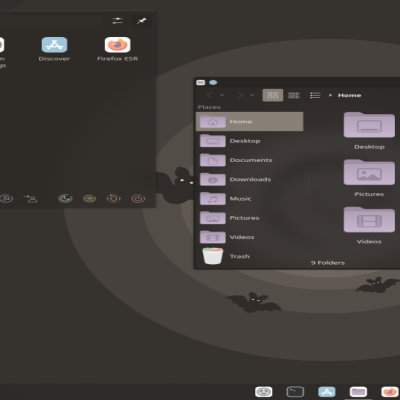Image resolution: width=400 pixels, height=400 pixels.
Task: Click file manager icon in the taskbar
Action: coord(358,392)
